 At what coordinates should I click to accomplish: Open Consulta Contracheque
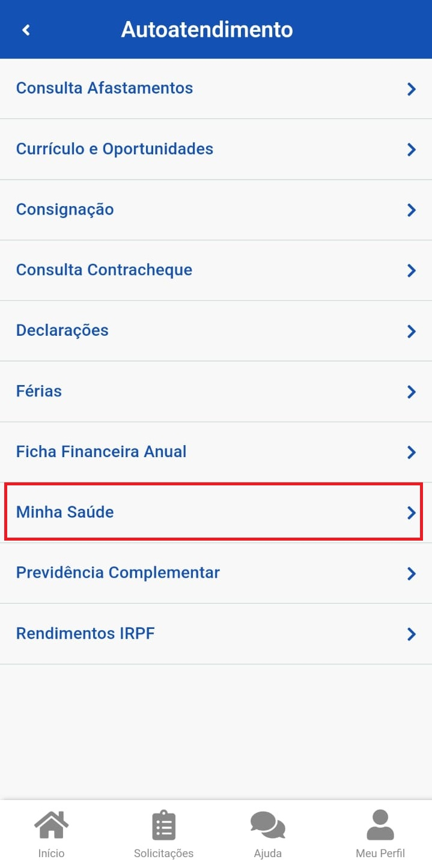(104, 270)
